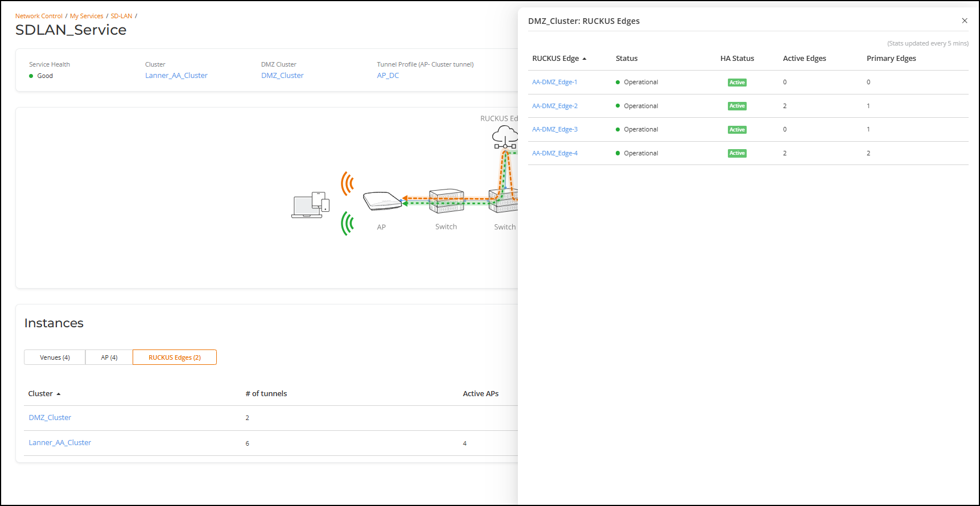980x506 pixels.
Task: Click Active badge for AA-DMZ_Edge-1
Action: click(737, 83)
